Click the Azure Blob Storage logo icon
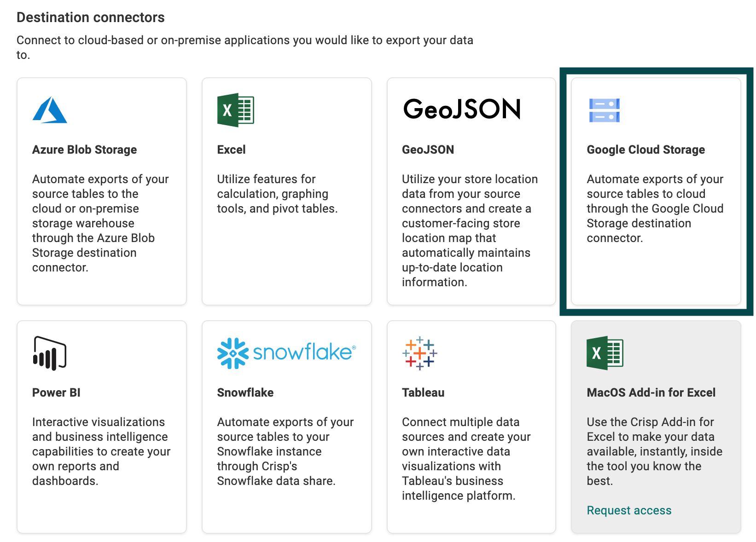Screen dimensions: 756x542 pyautogui.click(x=50, y=110)
